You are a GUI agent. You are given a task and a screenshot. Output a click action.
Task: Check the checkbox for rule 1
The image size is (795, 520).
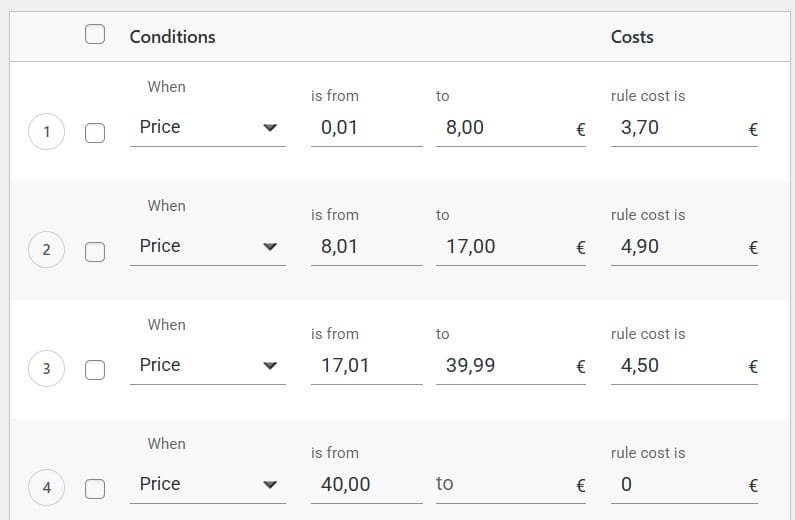[x=95, y=132]
